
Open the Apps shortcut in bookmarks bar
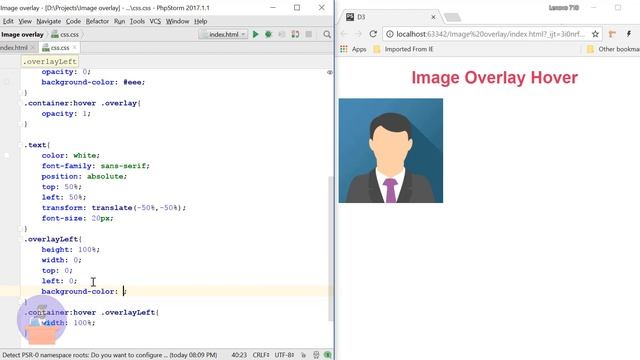(x=353, y=49)
